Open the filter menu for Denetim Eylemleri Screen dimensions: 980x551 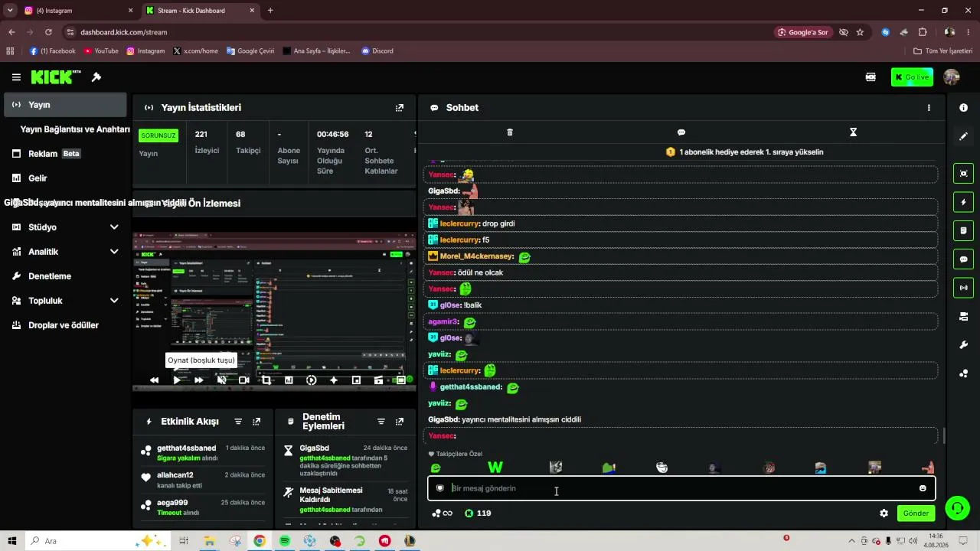(381, 422)
